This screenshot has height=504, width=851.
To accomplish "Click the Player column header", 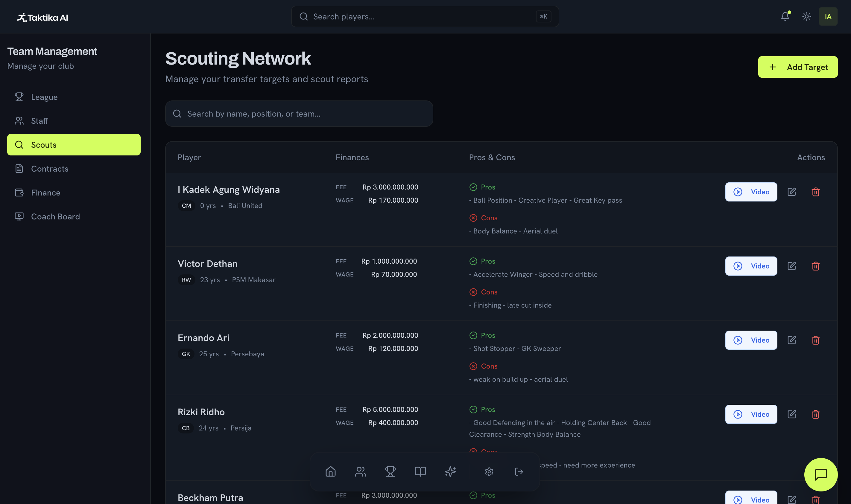I will pos(189,157).
